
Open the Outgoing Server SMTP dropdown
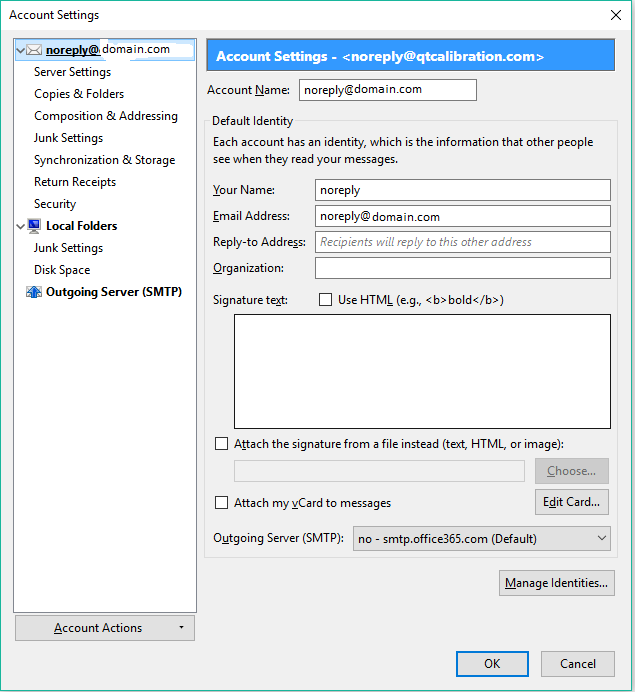[481, 539]
